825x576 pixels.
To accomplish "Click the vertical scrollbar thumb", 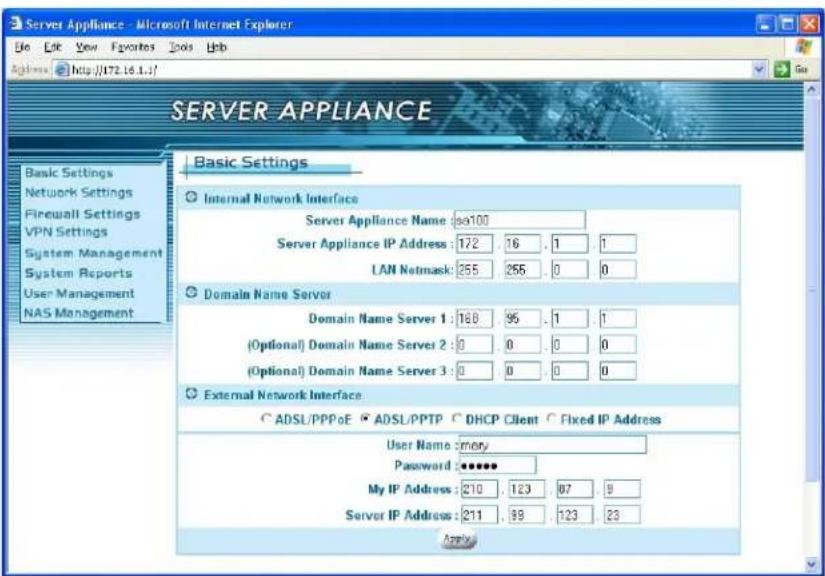I will (x=811, y=289).
